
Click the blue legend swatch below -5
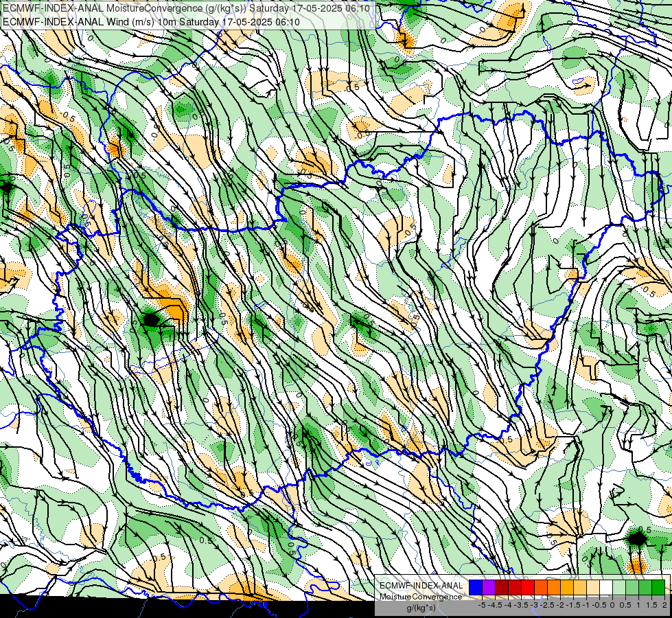[476, 587]
